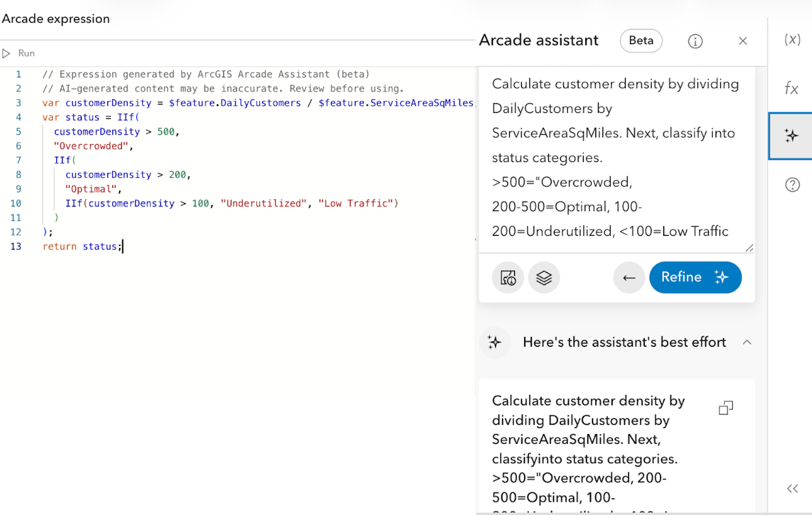Image resolution: width=812 pixels, height=515 pixels.
Task: Open the help question mark panel
Action: [x=792, y=185]
